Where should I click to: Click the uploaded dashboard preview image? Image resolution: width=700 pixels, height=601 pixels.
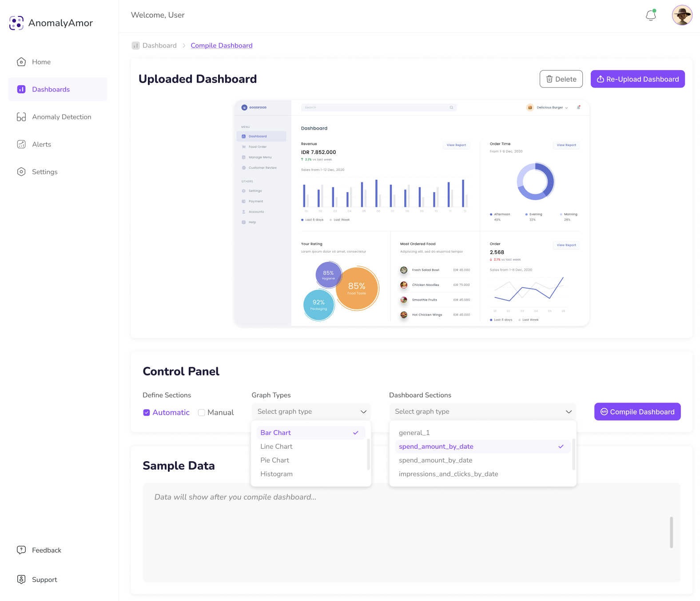[411, 213]
